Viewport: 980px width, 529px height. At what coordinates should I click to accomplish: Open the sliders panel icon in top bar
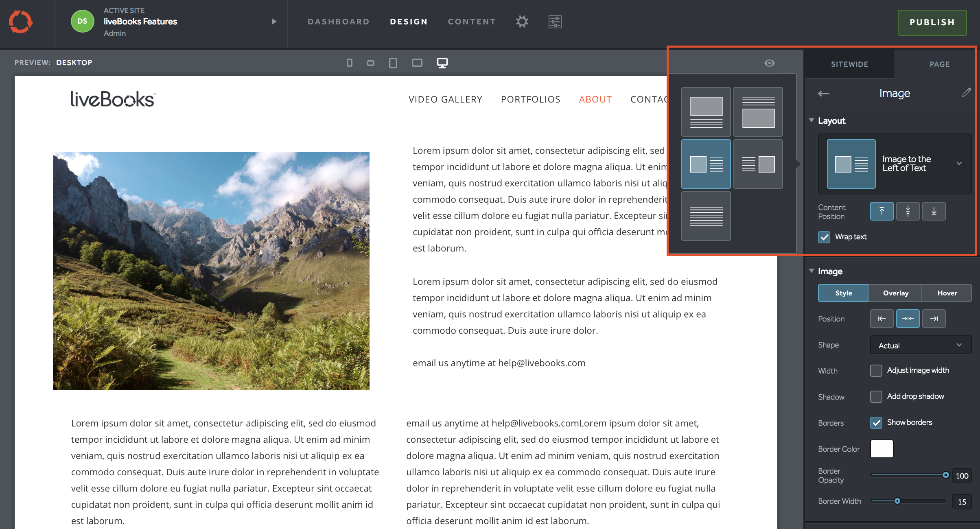click(x=555, y=22)
